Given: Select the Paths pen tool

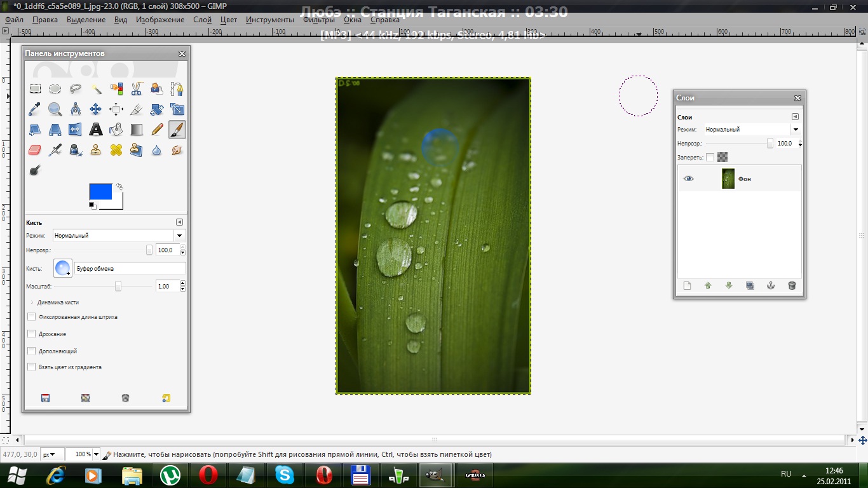Looking at the screenshot, I should tap(177, 89).
